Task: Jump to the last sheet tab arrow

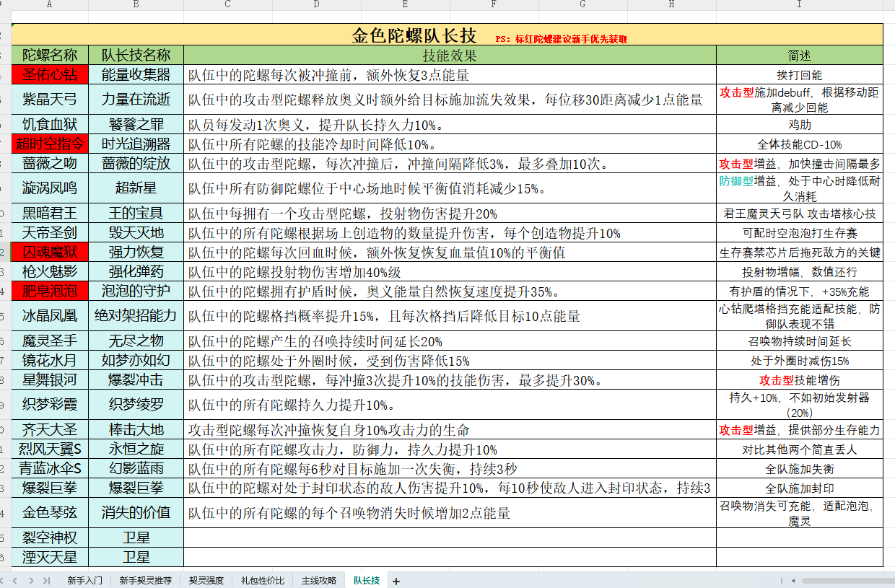Action: (x=46, y=580)
